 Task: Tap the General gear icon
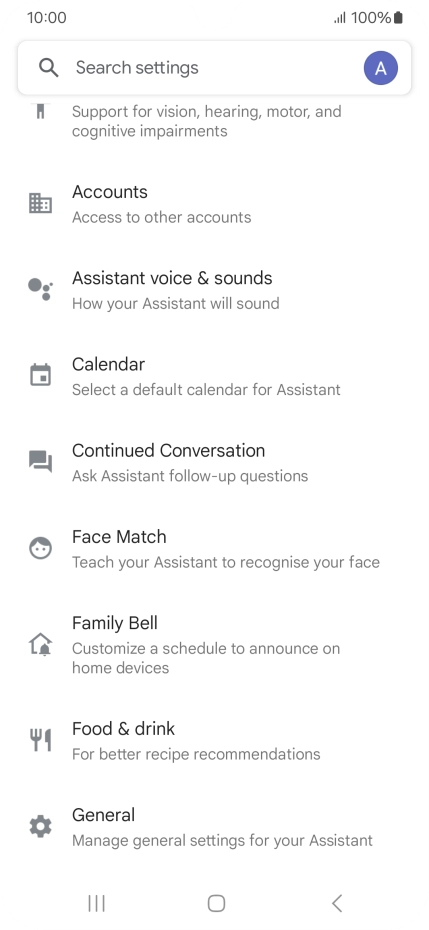(x=40, y=826)
